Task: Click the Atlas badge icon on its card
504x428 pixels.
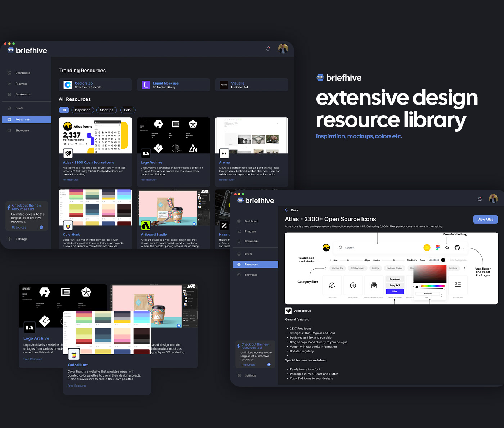Action: click(68, 153)
